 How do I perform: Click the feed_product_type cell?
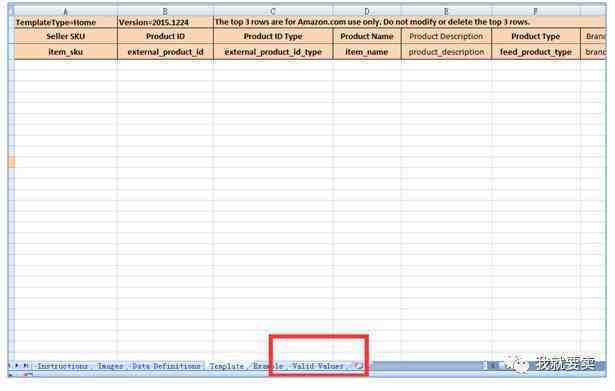(x=535, y=52)
